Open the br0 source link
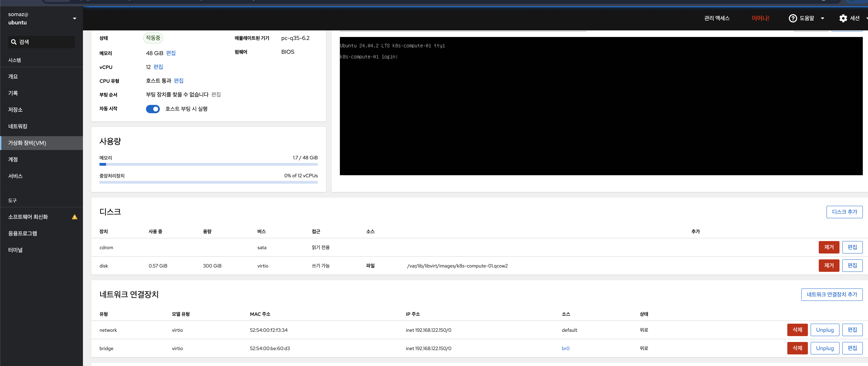This screenshot has width=868, height=366. point(565,349)
